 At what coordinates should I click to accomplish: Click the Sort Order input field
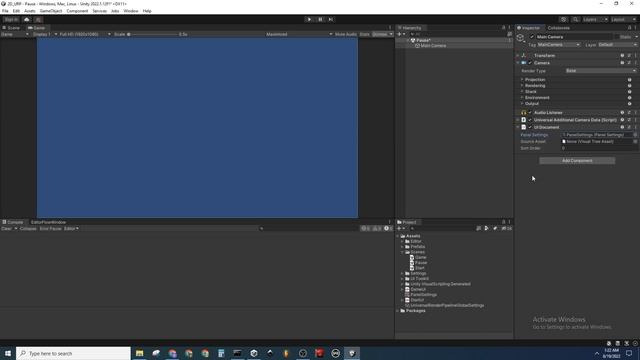click(599, 148)
